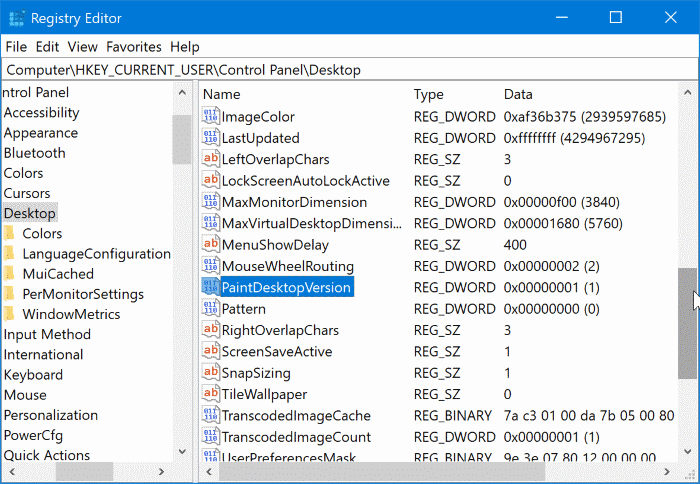The width and height of the screenshot is (700, 484).
Task: Open the View menu
Action: [x=83, y=47]
